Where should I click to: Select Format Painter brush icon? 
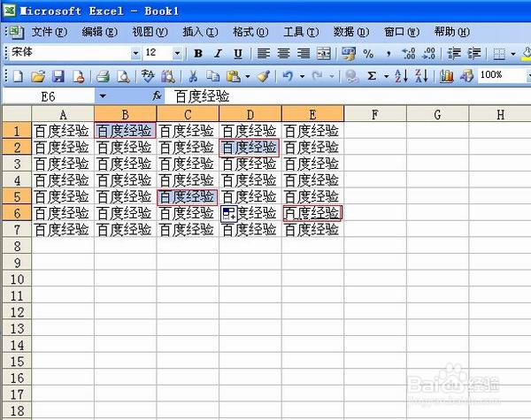(x=264, y=76)
